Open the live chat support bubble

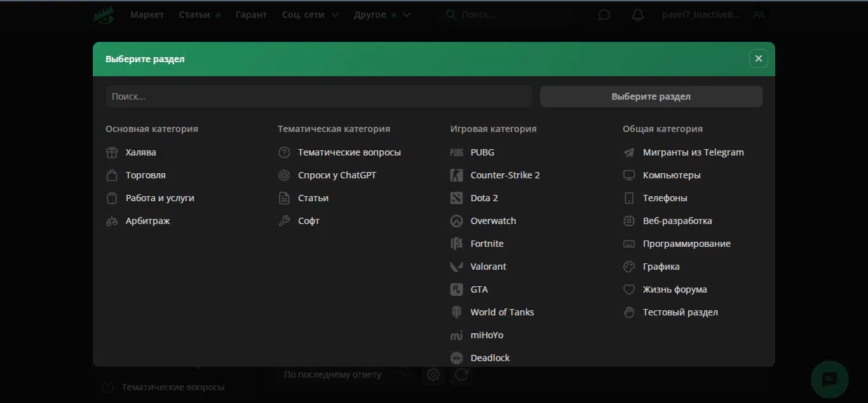(829, 380)
